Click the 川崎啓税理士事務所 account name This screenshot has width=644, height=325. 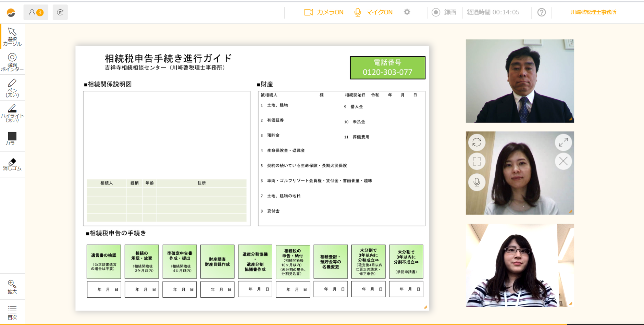[593, 12]
